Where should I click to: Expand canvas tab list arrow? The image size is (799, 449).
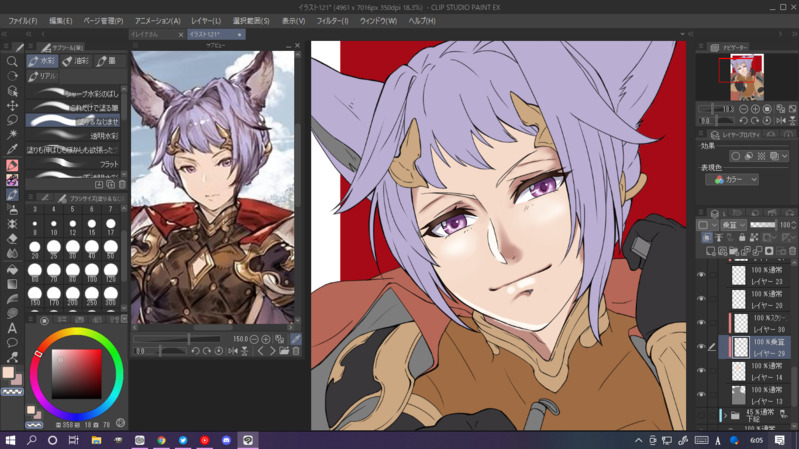tap(682, 34)
